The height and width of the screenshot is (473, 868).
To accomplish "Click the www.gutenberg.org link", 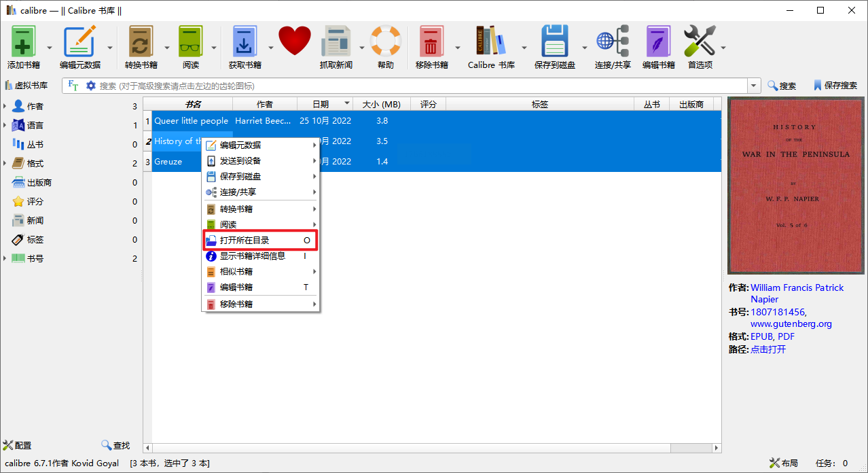I will coord(791,324).
